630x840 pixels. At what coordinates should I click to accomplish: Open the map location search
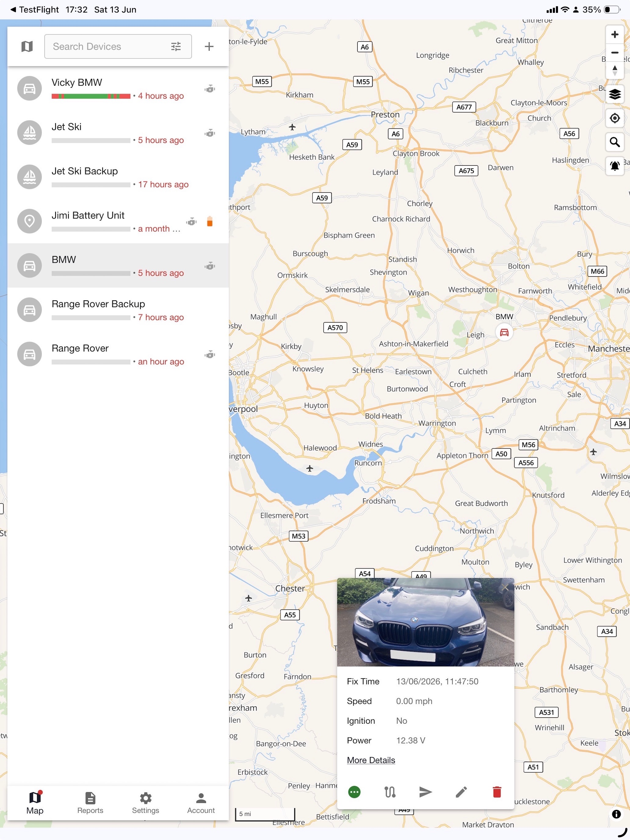[615, 142]
